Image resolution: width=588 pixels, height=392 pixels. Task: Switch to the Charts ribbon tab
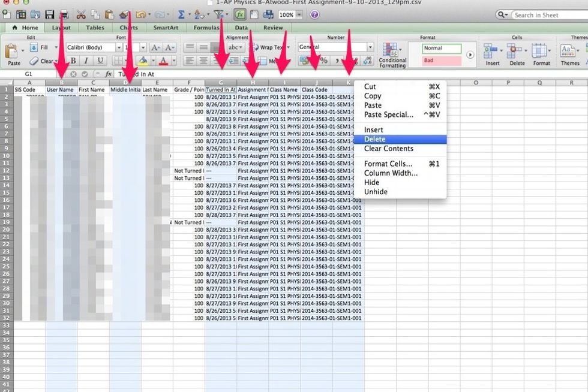click(128, 27)
